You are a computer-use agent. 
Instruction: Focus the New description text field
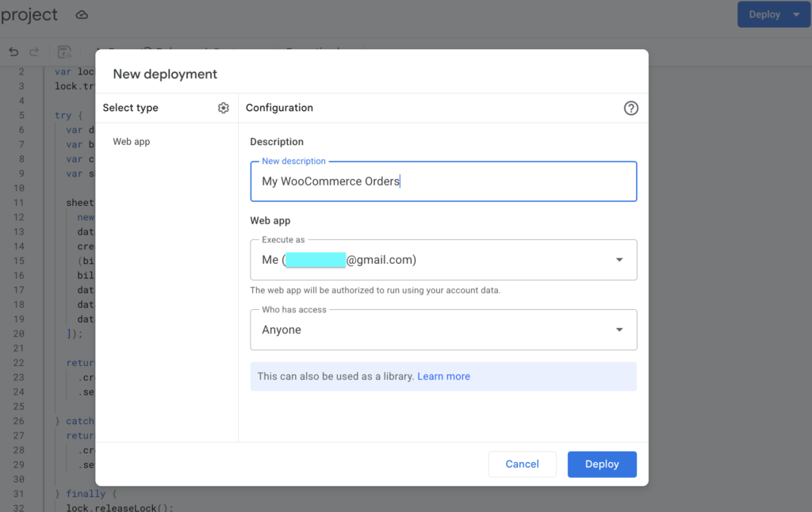(x=443, y=181)
